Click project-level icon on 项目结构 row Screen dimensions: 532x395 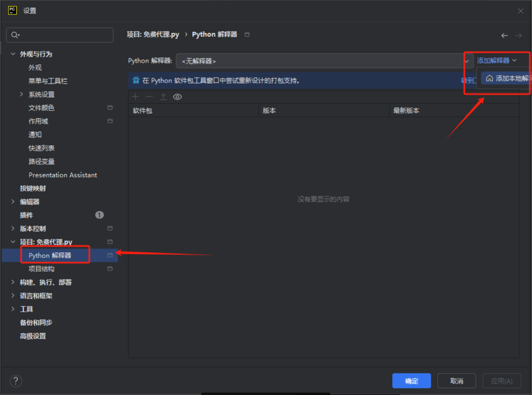(110, 269)
